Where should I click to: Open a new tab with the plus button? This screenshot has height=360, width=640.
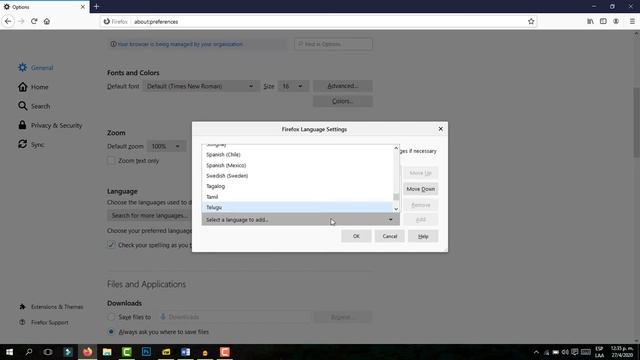tap(96, 7)
